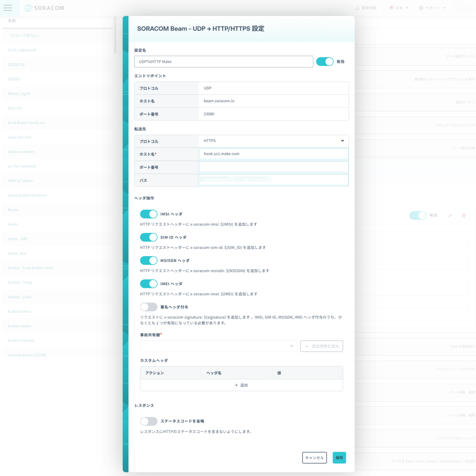
Task: Open the サポート dropdown menu
Action: click(432, 8)
